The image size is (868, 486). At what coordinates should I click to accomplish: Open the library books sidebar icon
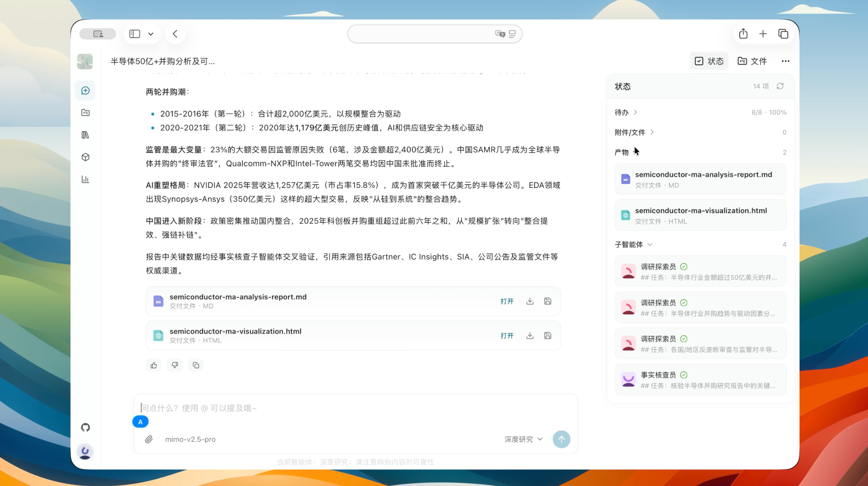(x=85, y=135)
